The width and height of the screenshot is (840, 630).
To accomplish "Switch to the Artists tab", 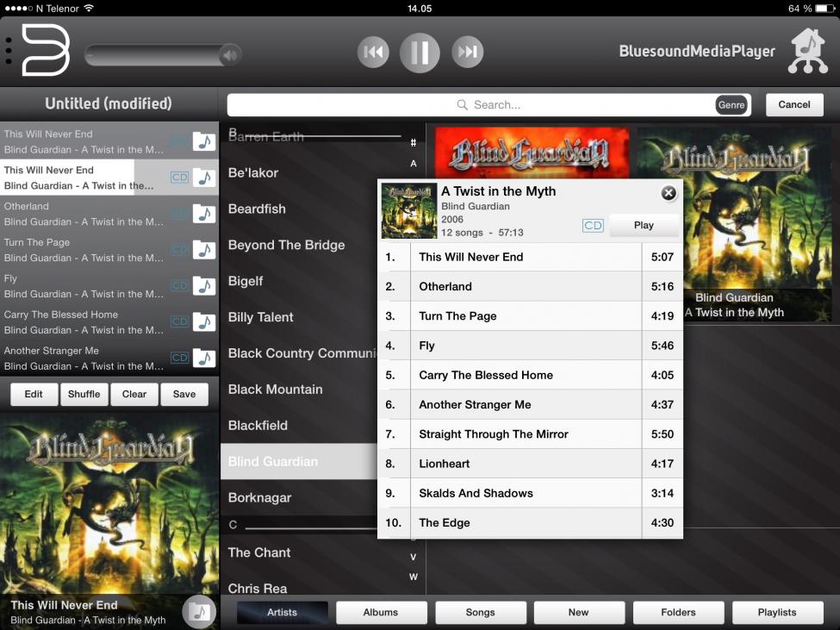I will (282, 612).
